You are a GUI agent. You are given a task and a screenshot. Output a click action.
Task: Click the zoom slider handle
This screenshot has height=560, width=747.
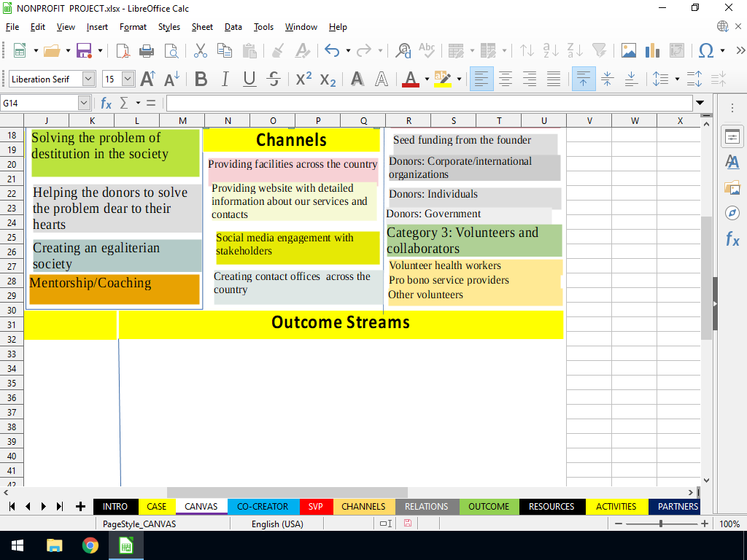[661, 524]
